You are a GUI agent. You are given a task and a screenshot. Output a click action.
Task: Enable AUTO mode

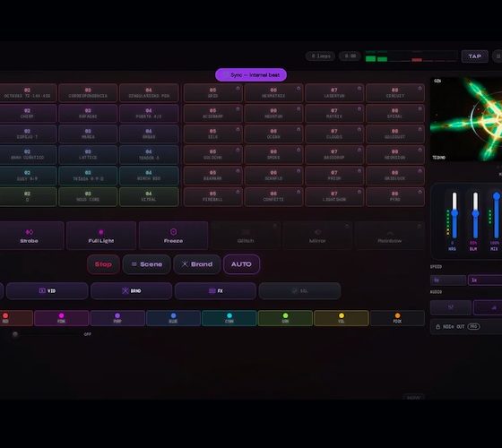(241, 264)
